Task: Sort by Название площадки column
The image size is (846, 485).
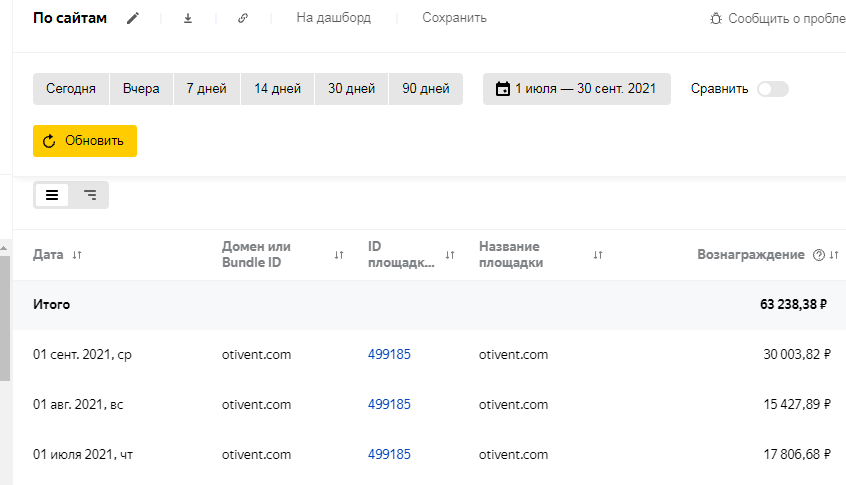Action: click(x=598, y=255)
